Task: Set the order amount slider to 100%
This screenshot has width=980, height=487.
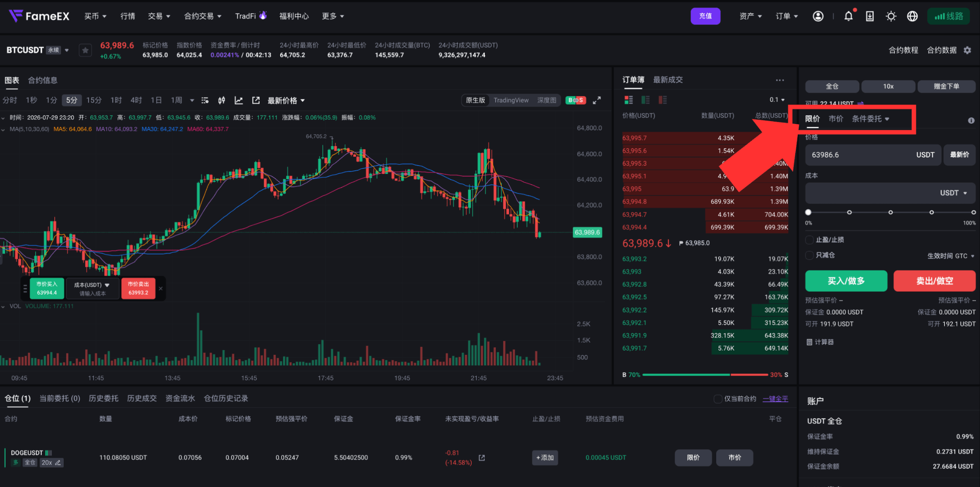Action: click(x=973, y=212)
